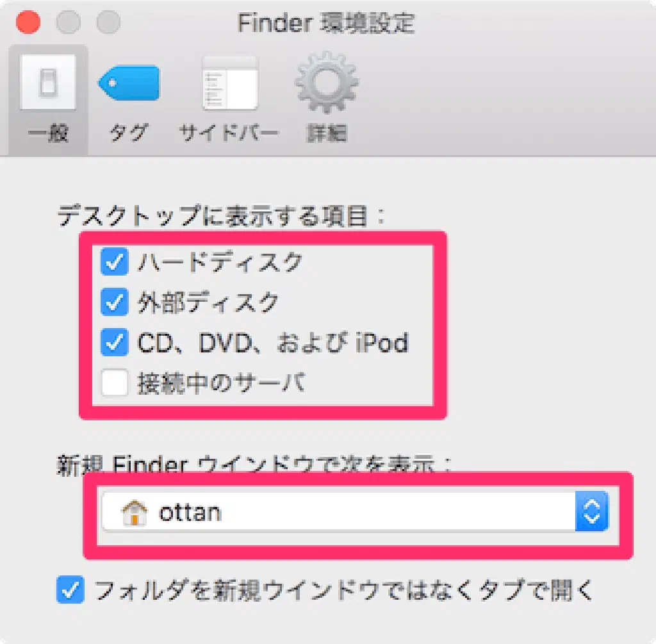Screen dimensions: 656x644
Task: Uncheck the ハードディスク checkbox
Action: pyautogui.click(x=114, y=261)
